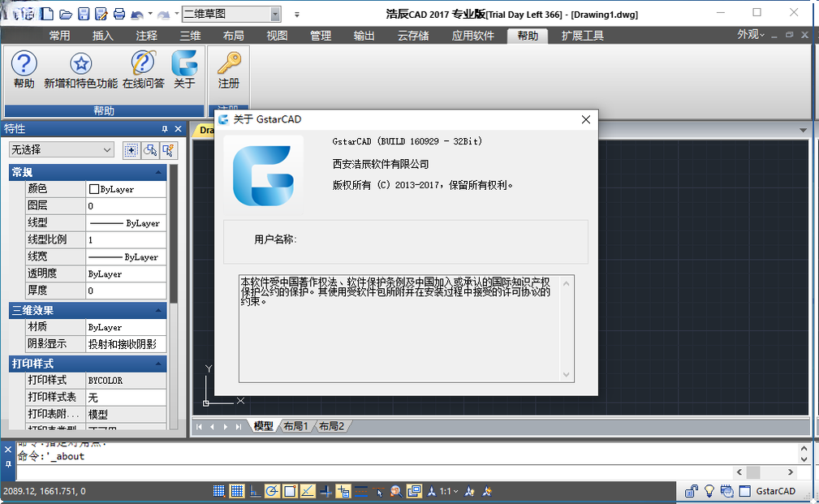
Task: Click the 透明度 ByLayer value
Action: [126, 274]
